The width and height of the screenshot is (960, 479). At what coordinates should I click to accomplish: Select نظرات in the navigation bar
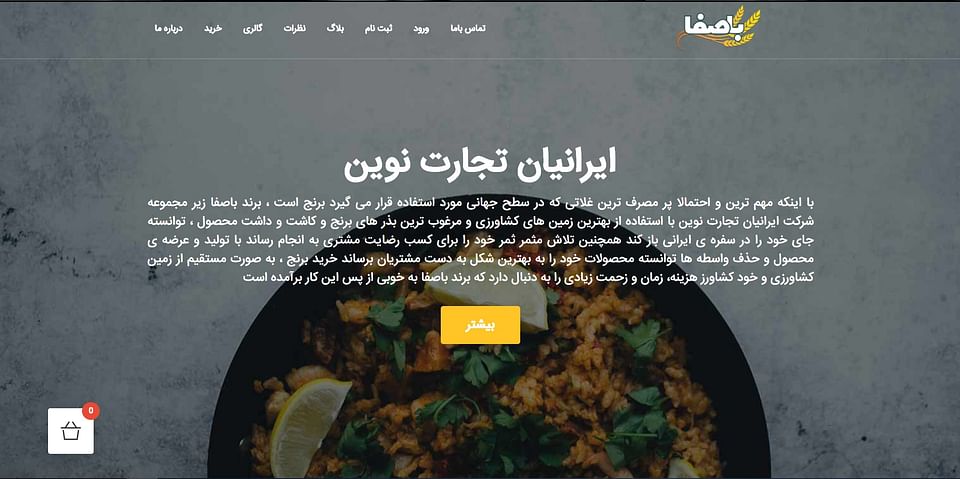click(294, 29)
